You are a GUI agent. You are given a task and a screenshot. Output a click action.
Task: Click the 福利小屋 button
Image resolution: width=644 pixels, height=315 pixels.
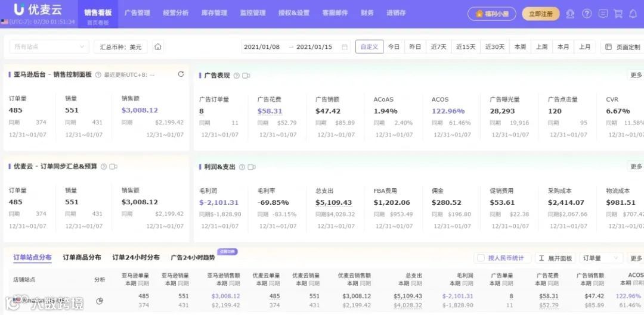[x=492, y=14]
